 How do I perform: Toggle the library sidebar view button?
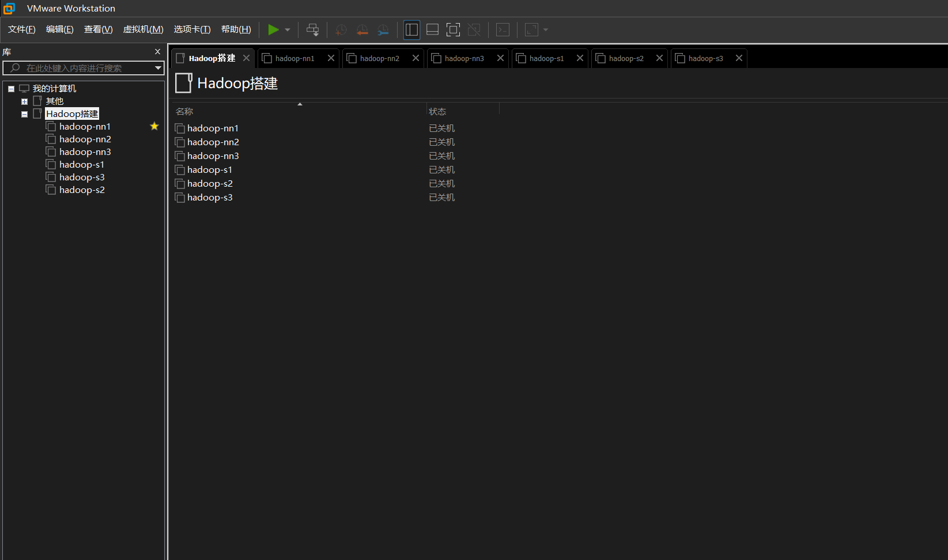point(411,30)
